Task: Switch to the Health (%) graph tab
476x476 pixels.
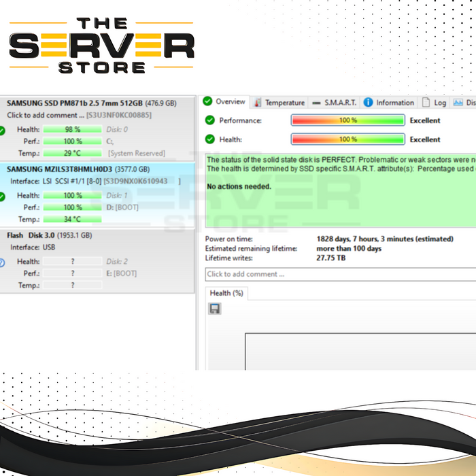Action: tap(226, 293)
